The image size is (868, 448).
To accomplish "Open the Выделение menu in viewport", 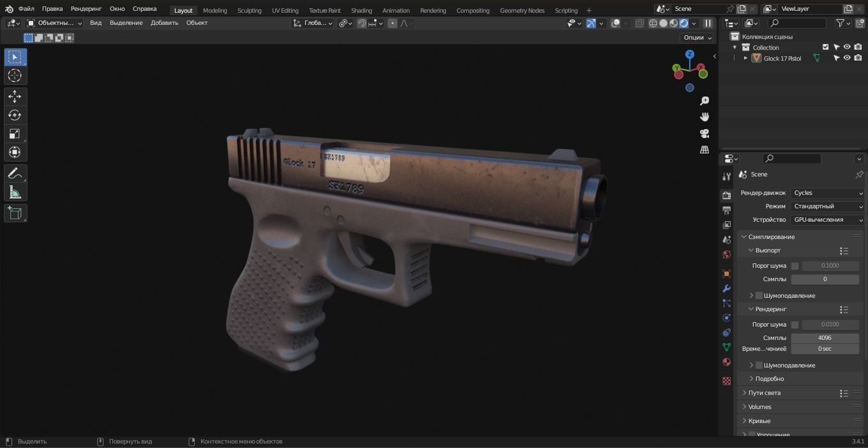I will click(126, 23).
